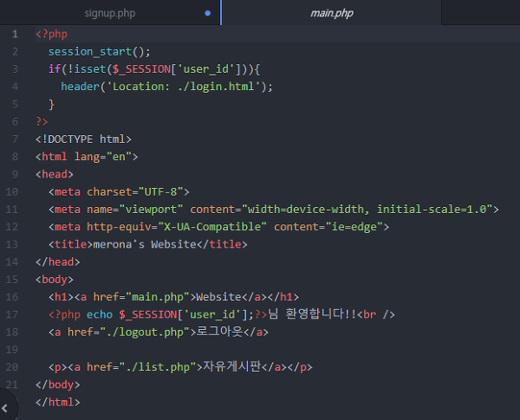
Task: Click the <!DOCTYPE html> declaration
Action: pyautogui.click(x=83, y=139)
